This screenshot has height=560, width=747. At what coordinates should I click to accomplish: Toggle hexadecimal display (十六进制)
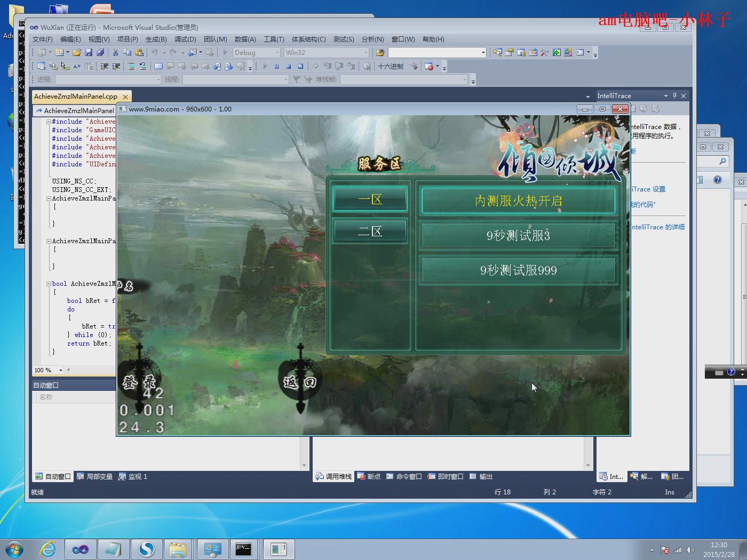coord(391,66)
